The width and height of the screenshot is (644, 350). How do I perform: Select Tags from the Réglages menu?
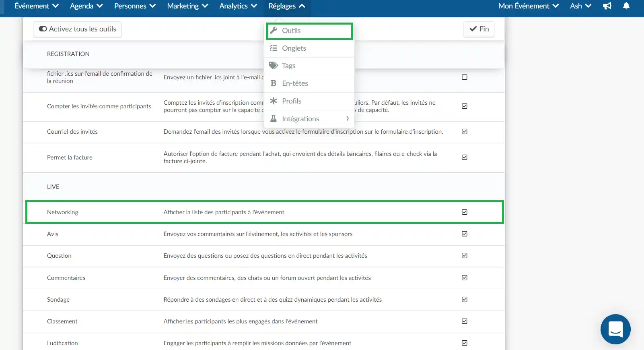pyautogui.click(x=309, y=66)
